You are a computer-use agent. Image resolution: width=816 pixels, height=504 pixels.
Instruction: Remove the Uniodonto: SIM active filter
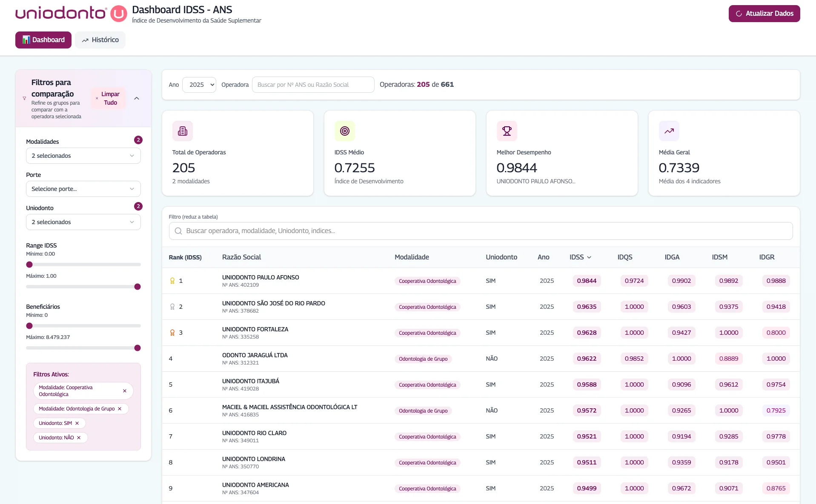[x=77, y=423]
